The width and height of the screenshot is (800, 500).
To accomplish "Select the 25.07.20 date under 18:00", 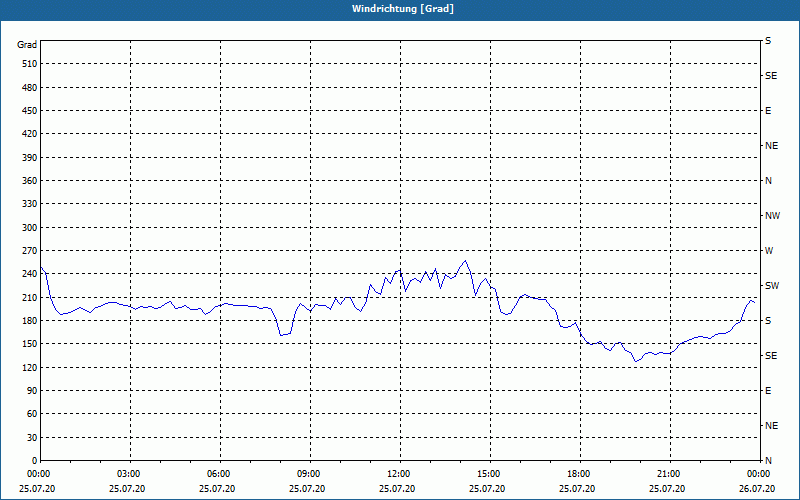I will (x=577, y=489).
